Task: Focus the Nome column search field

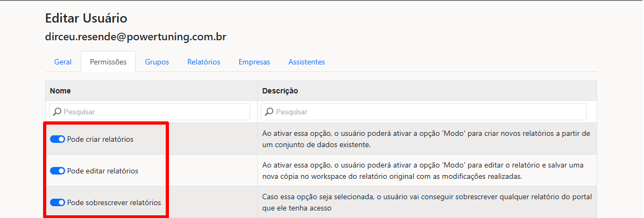Action: [x=150, y=112]
